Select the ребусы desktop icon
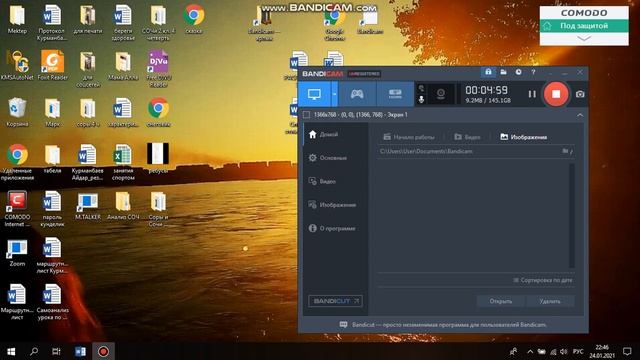640x360 pixels. (158, 158)
